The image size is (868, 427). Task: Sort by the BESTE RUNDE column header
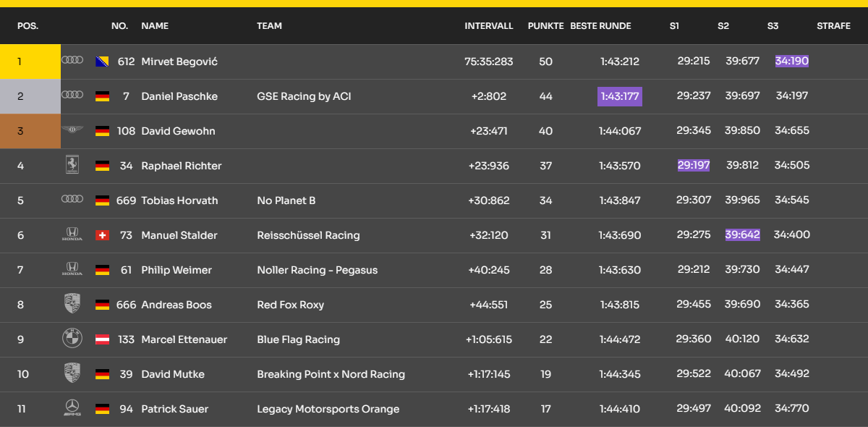600,26
